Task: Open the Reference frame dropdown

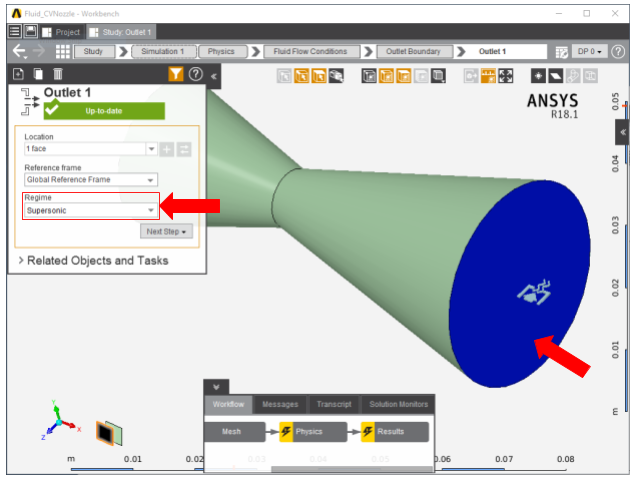Action: coord(91,180)
